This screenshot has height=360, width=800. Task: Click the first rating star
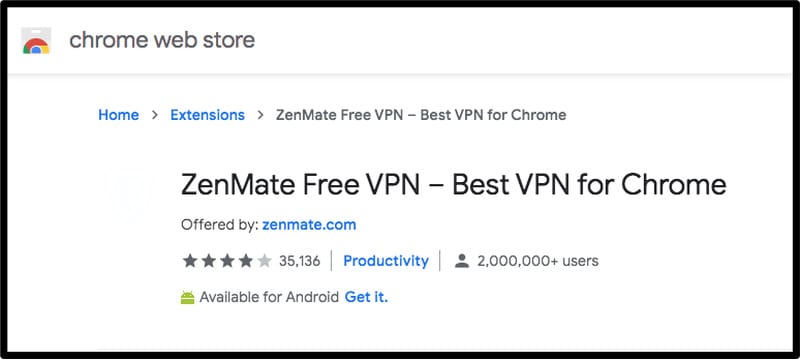(190, 261)
